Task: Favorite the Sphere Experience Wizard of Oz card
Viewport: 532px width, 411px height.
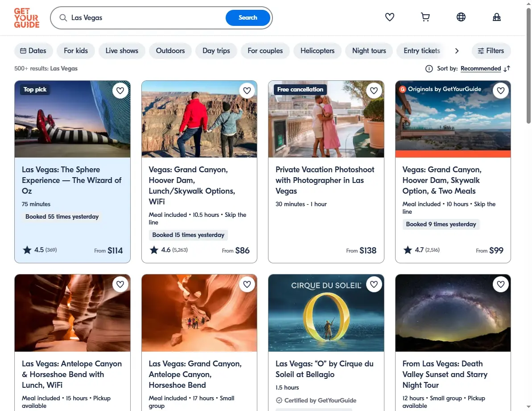Action: (120, 91)
